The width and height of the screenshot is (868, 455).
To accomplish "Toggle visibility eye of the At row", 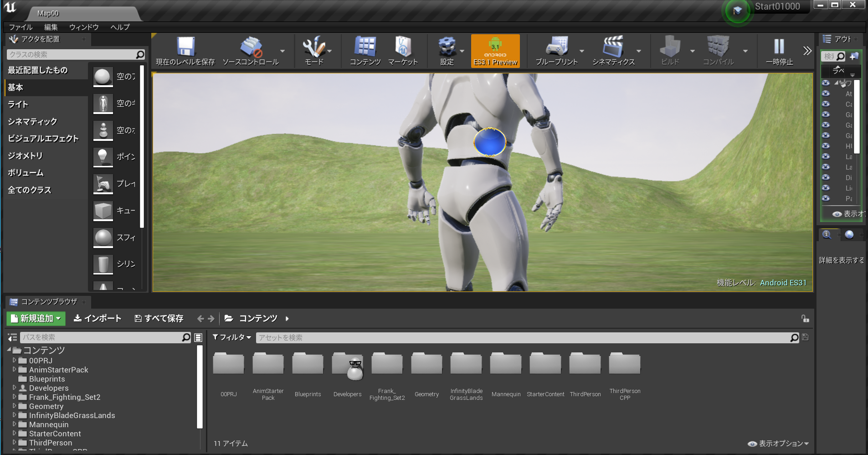I will click(826, 93).
